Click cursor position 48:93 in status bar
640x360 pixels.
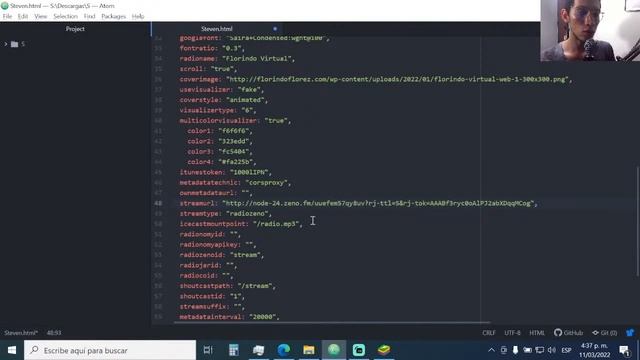pyautogui.click(x=54, y=333)
